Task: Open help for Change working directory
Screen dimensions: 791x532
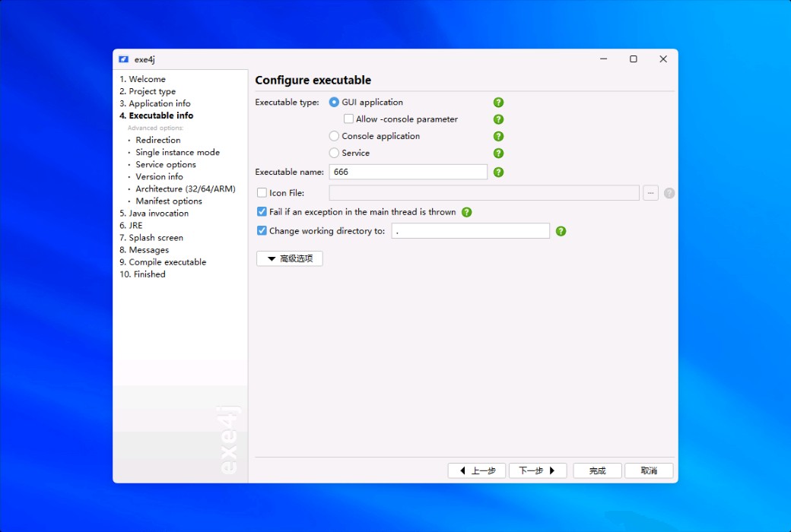Action: [x=561, y=232]
